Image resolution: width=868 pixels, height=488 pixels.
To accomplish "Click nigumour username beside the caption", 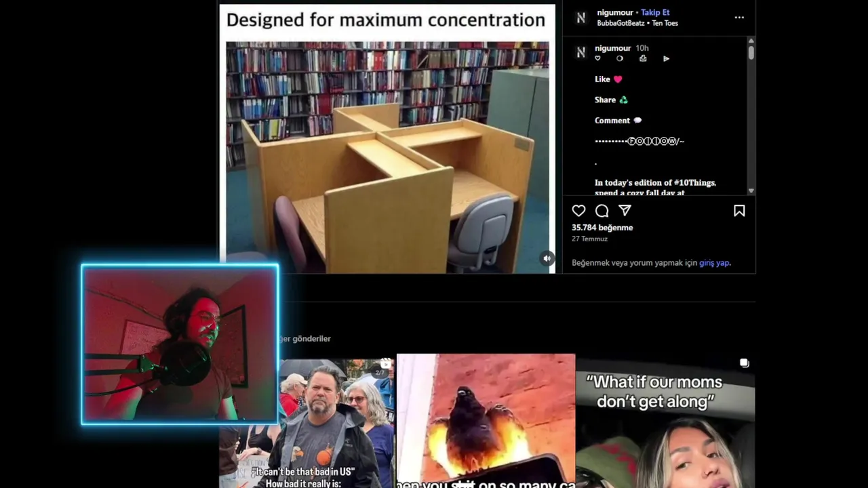I will pyautogui.click(x=613, y=48).
